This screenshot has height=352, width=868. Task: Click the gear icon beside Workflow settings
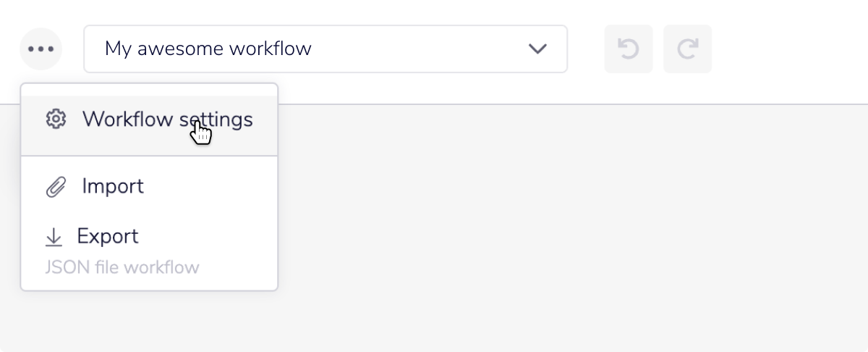tap(55, 120)
